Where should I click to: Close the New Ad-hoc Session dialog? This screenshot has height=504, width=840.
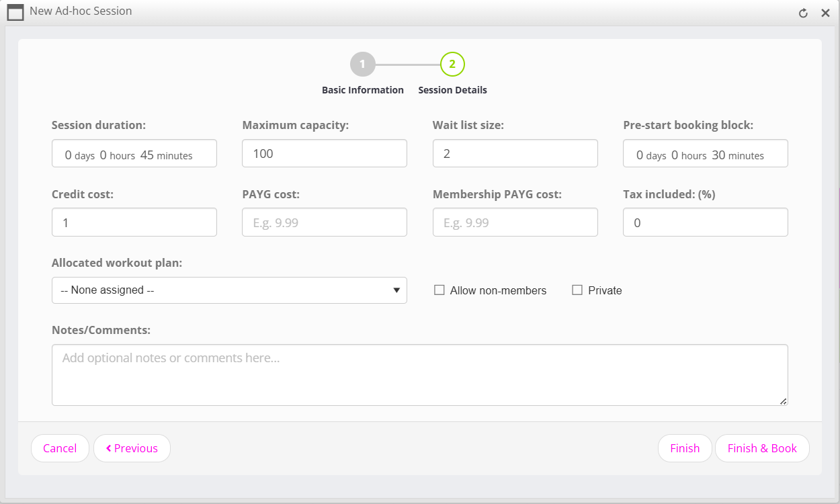pos(825,13)
